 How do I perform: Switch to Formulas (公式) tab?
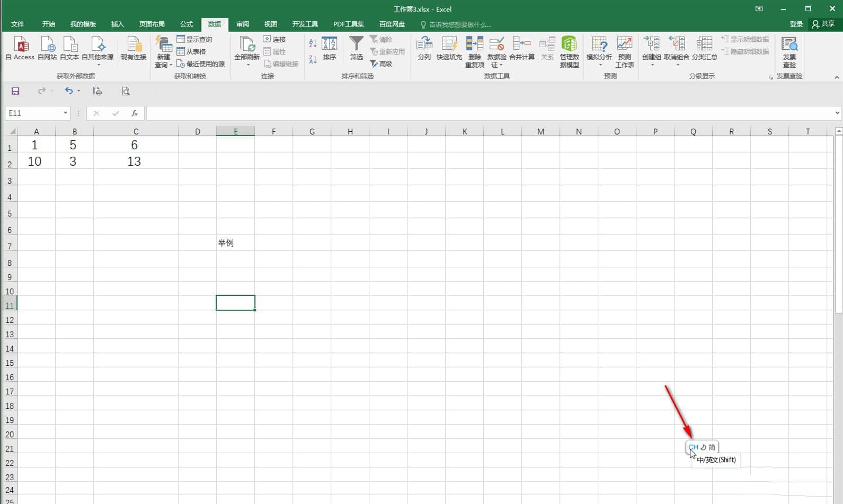(187, 24)
